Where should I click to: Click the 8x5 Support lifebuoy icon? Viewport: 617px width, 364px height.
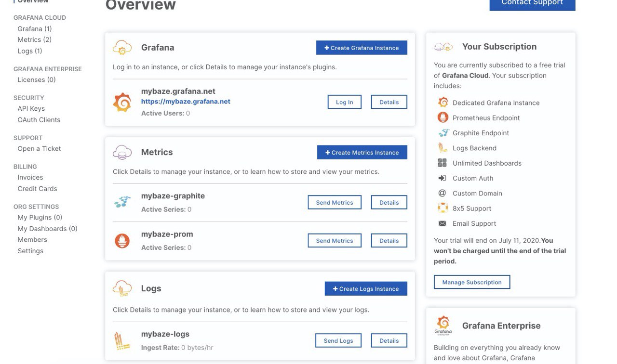coord(443,208)
